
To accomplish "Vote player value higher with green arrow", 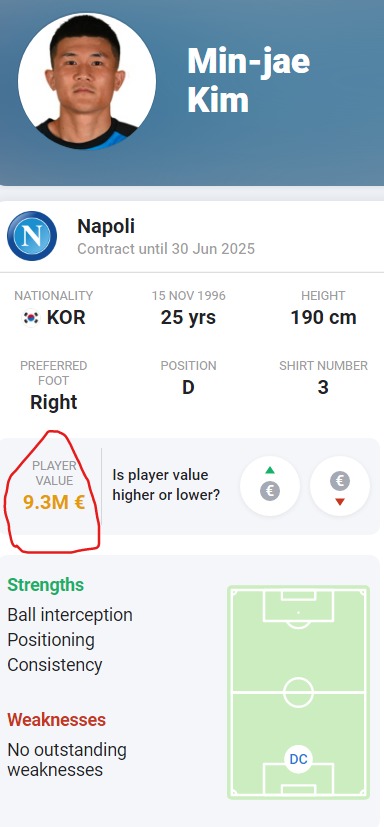I will click(x=270, y=486).
